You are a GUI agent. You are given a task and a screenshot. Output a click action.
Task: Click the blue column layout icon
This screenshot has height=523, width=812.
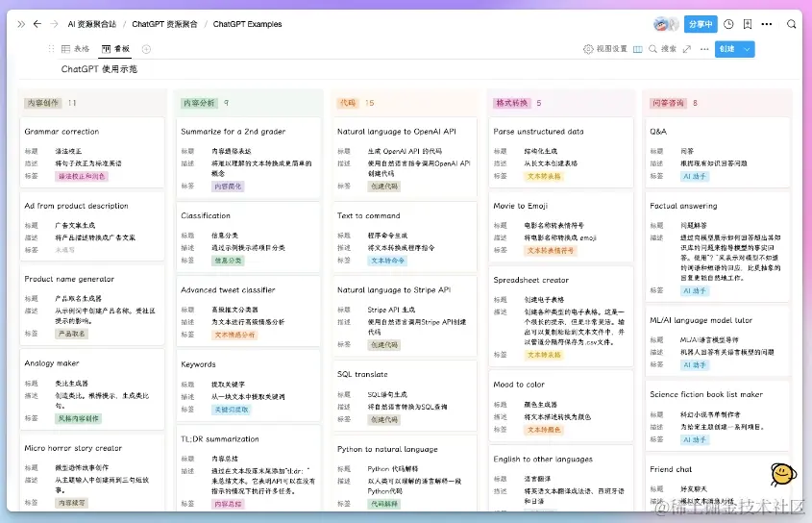point(638,49)
